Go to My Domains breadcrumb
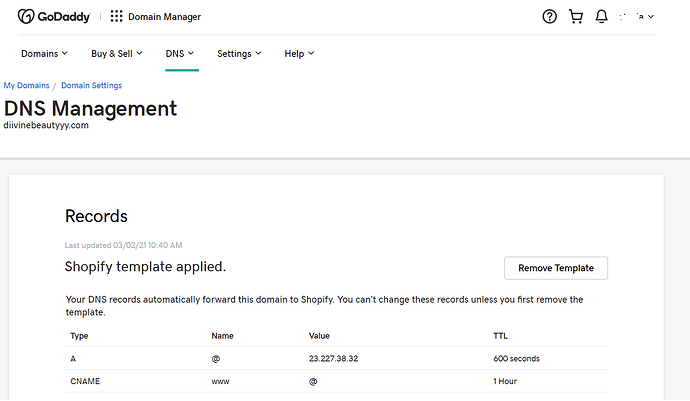 26,86
